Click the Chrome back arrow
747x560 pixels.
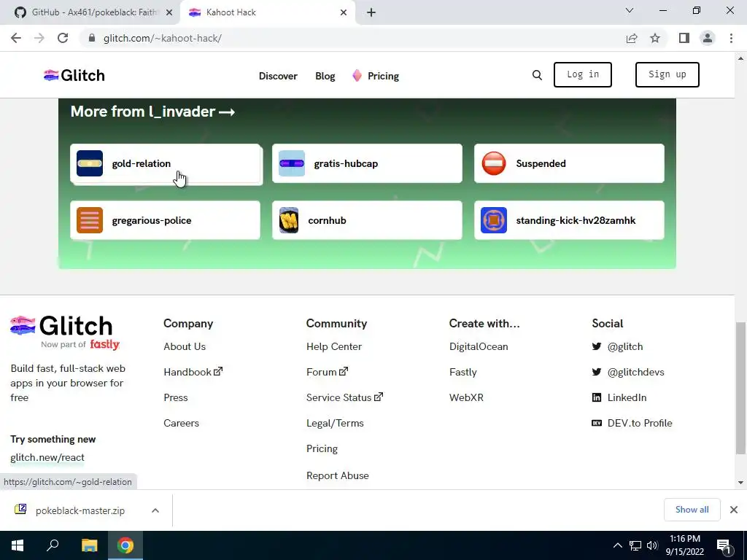coord(16,38)
